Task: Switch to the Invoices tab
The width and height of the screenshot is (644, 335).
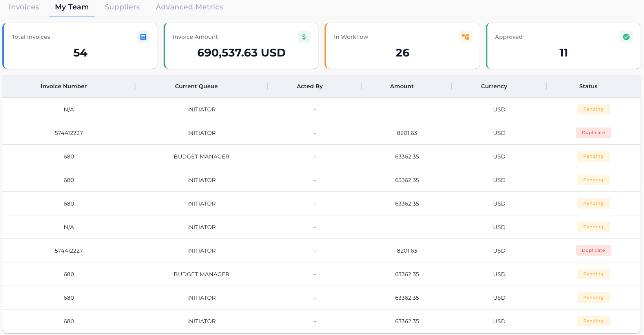Action: [x=24, y=7]
